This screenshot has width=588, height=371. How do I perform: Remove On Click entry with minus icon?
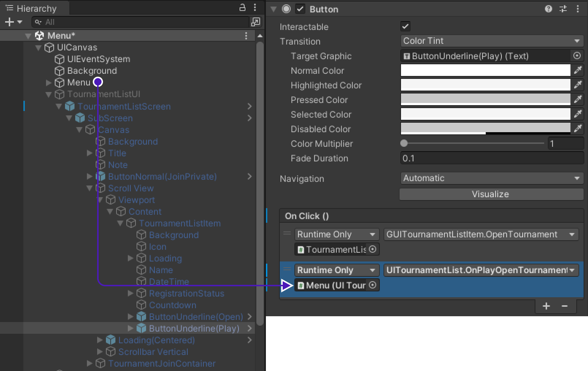tap(564, 306)
